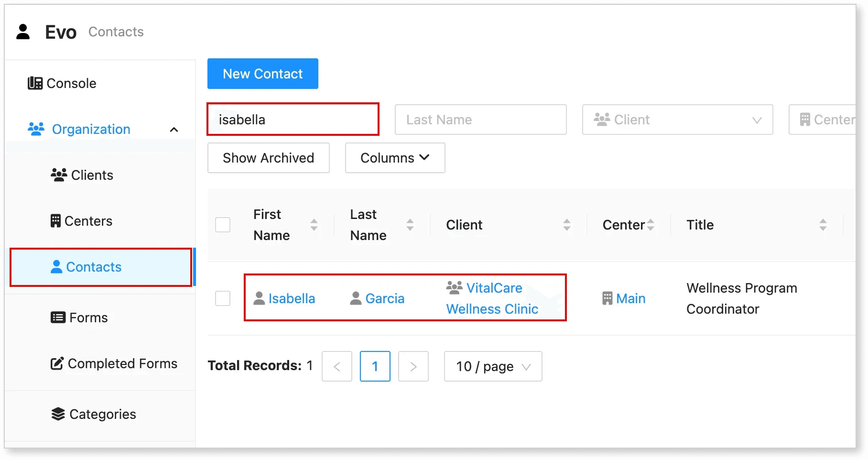Click the Contacts breadcrumb text in header
Screen dimensions: 868x460
[116, 32]
